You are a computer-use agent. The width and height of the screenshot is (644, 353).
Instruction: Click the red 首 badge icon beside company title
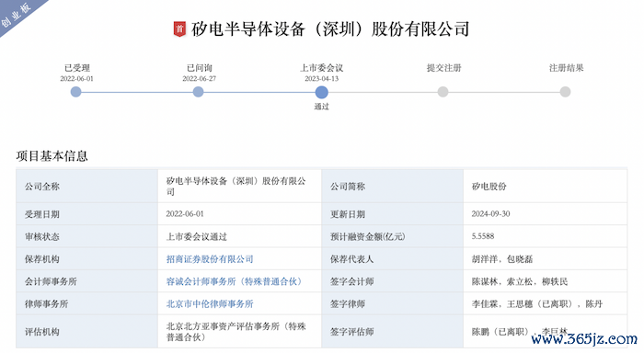[179, 29]
